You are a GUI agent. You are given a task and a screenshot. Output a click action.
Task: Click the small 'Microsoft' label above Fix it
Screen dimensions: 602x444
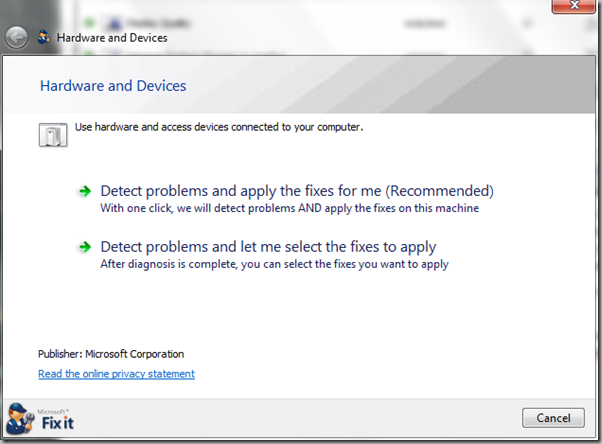pos(52,408)
